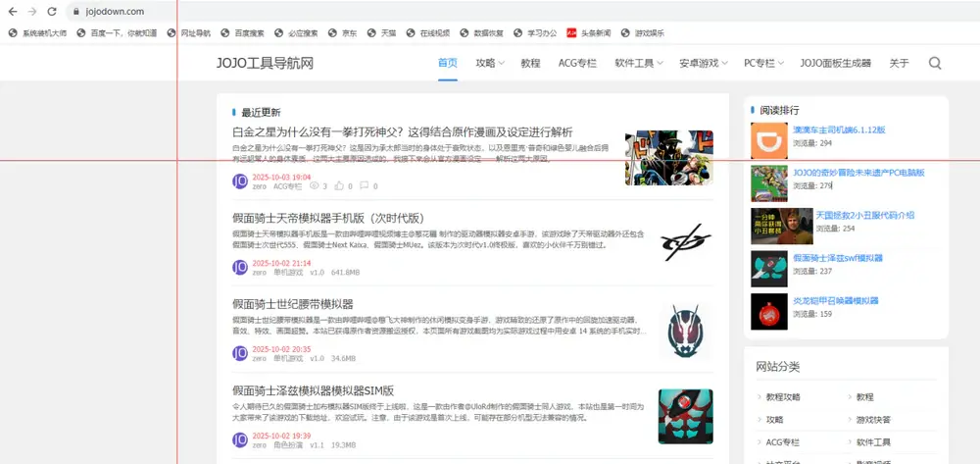Expand the 攻略 navigation dropdown
This screenshot has width=980, height=464.
click(x=489, y=63)
